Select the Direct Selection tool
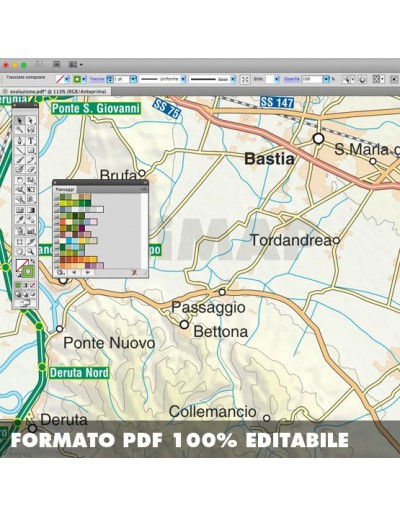 tap(30, 120)
